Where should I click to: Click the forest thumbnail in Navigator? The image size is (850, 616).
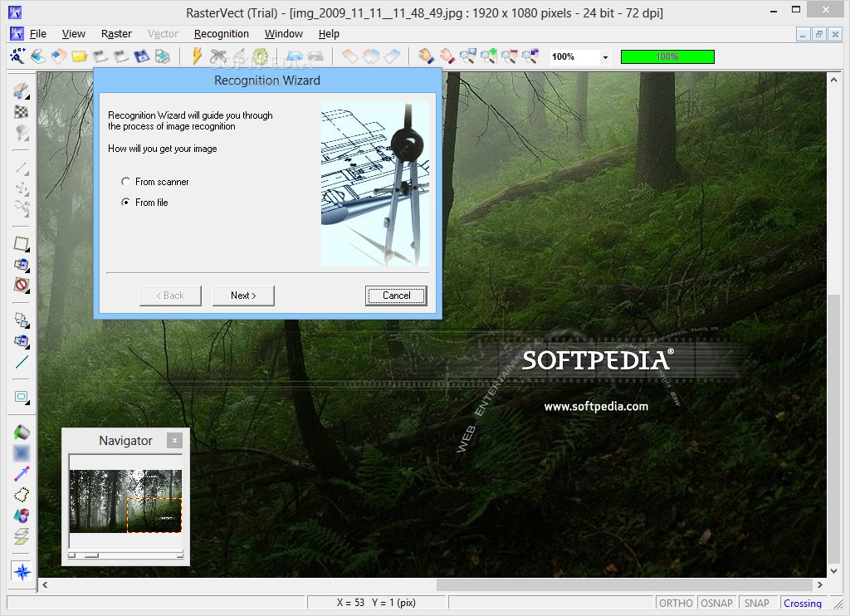(126, 501)
